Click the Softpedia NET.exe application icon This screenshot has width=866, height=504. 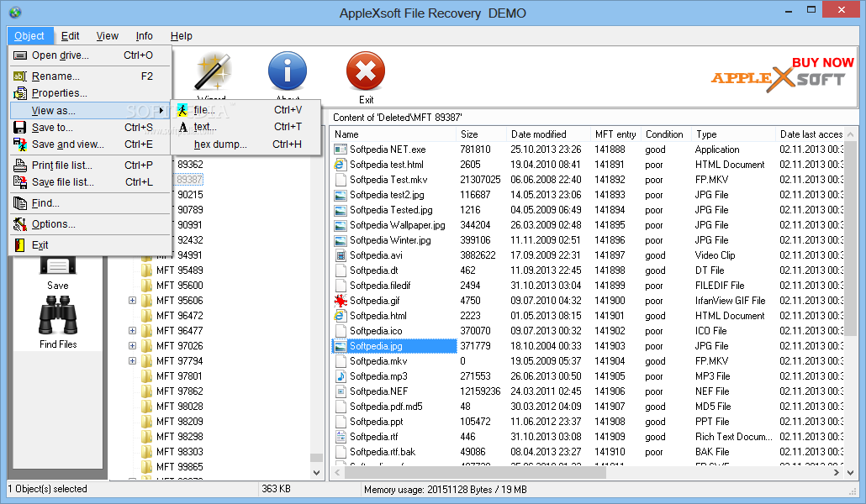(341, 150)
